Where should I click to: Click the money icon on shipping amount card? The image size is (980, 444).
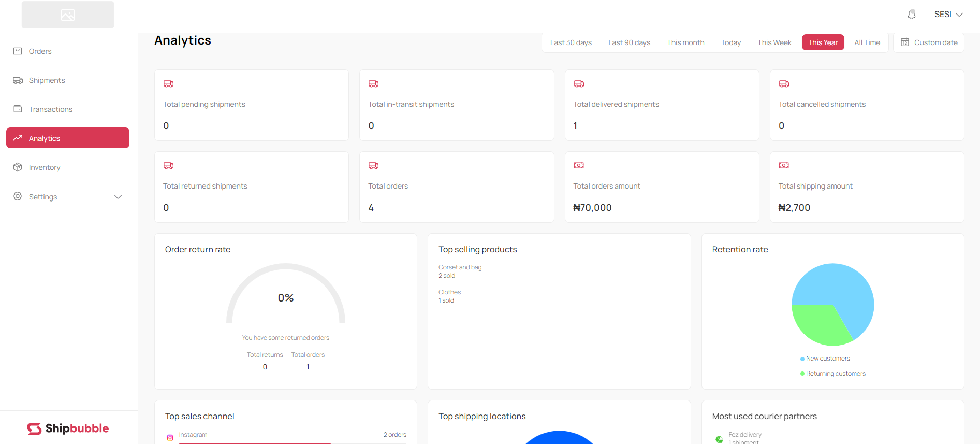point(784,165)
